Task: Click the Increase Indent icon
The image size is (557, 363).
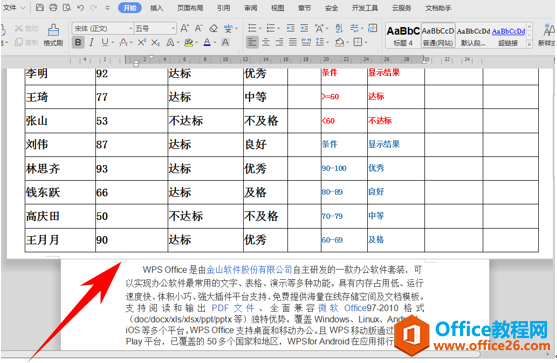Action: click(x=304, y=28)
